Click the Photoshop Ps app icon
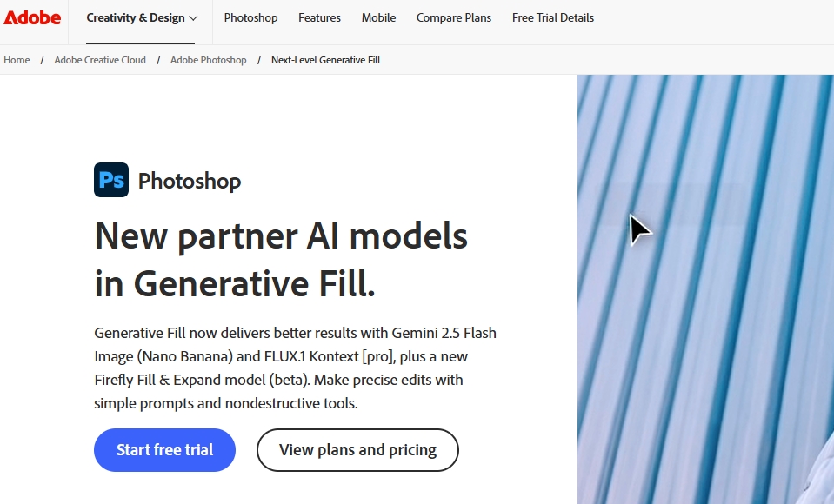834x504 pixels. 110,180
